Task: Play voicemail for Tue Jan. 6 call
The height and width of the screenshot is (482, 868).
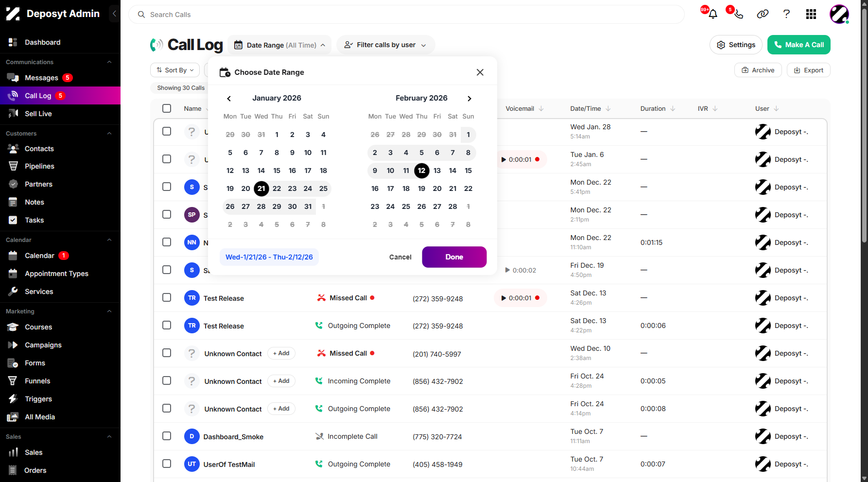Action: click(x=503, y=159)
